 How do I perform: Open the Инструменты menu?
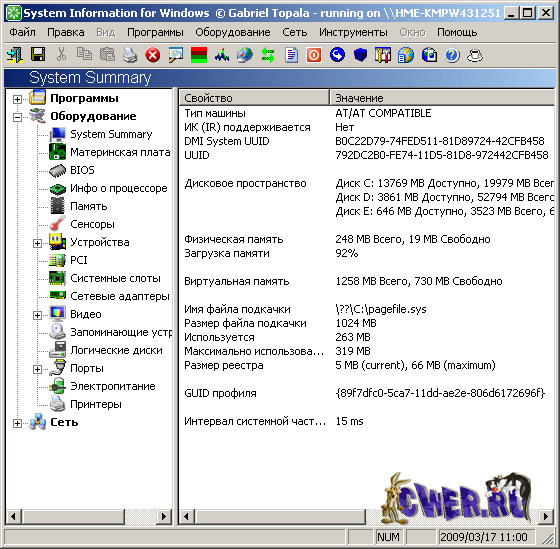pos(353,33)
